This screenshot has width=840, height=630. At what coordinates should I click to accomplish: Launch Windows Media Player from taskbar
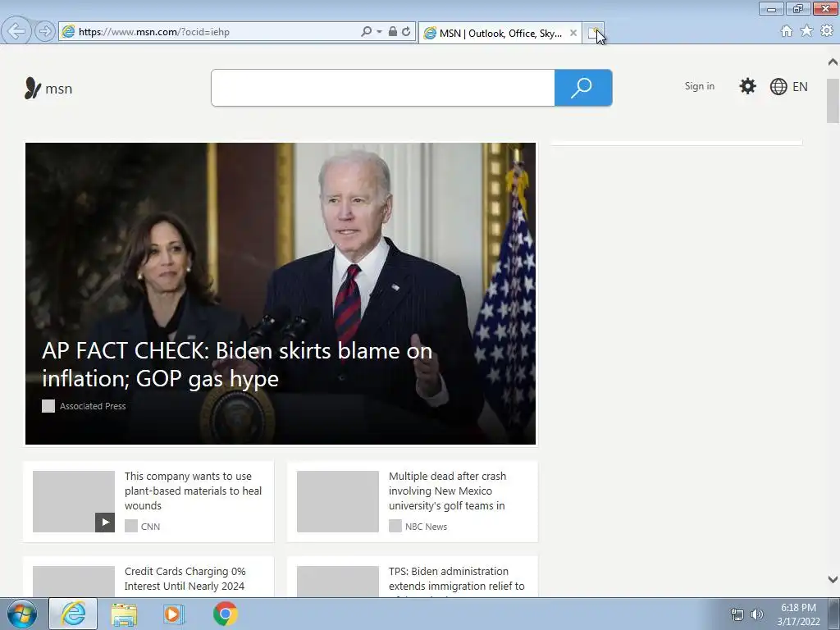point(174,614)
